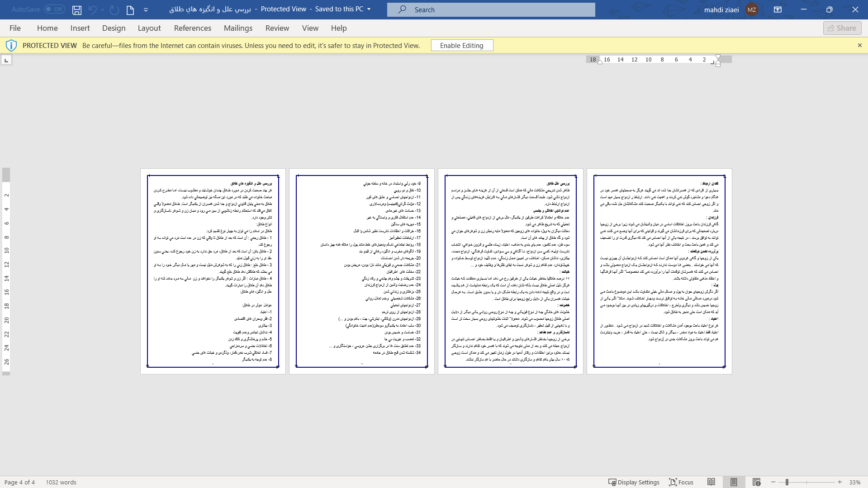
Task: Open Display Settings in status bar
Action: pyautogui.click(x=634, y=482)
